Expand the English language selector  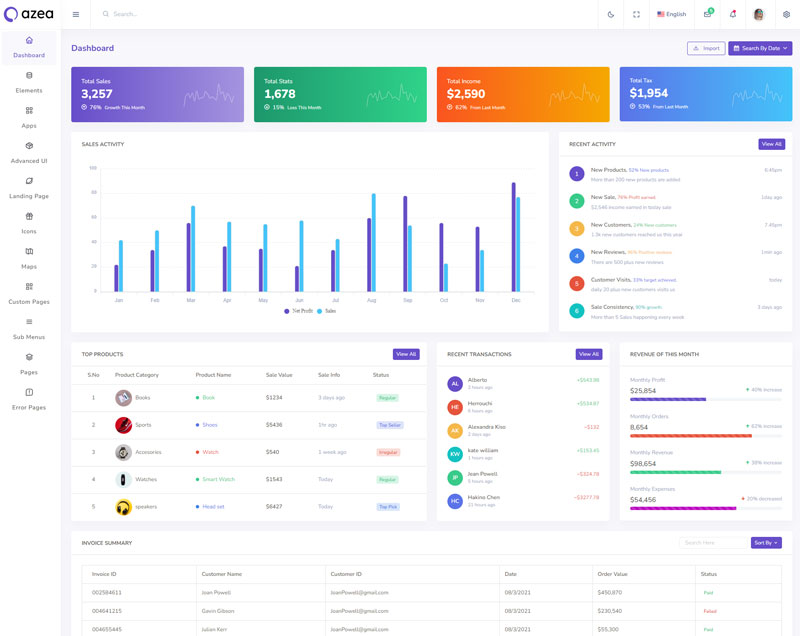coord(671,14)
